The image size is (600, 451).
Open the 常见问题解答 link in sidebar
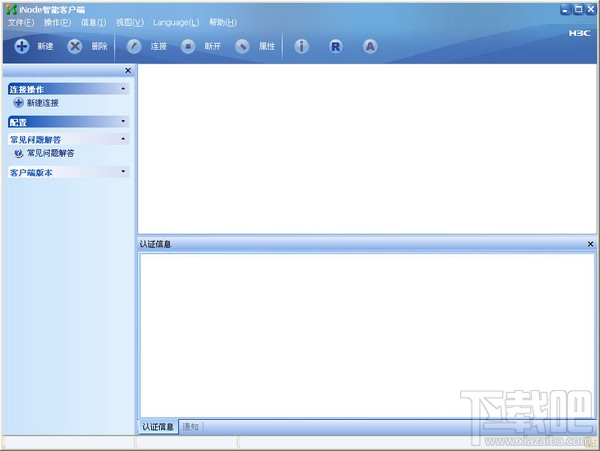[x=51, y=153]
